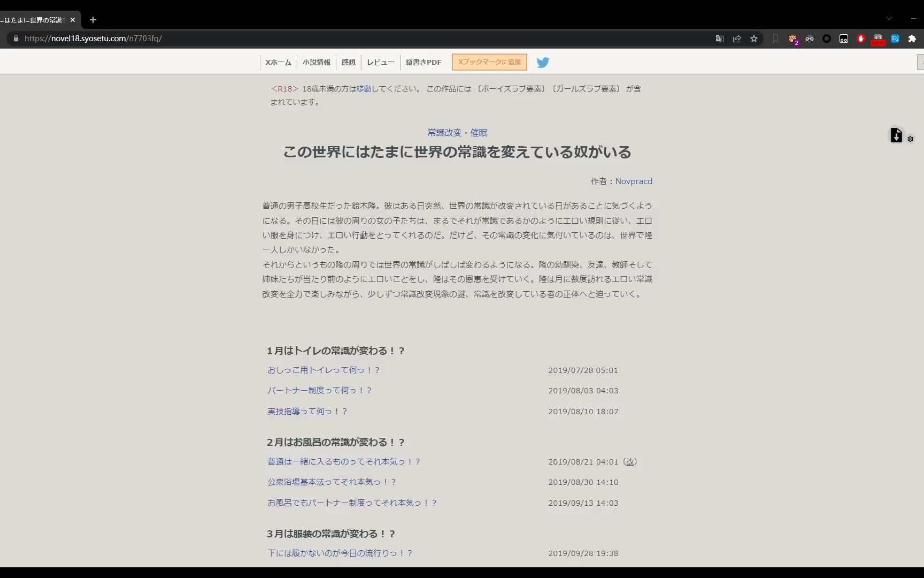Close the current novel tab
This screenshot has height=578, width=924.
point(73,20)
